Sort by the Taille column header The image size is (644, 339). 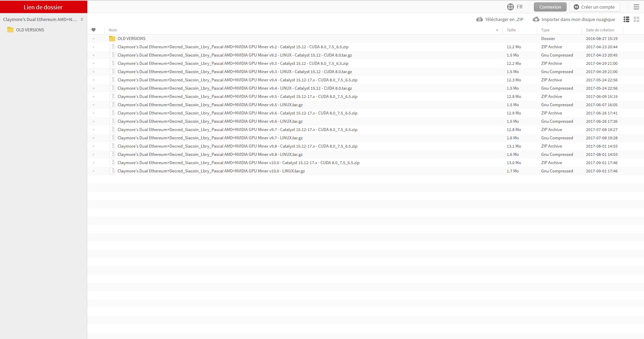point(511,30)
